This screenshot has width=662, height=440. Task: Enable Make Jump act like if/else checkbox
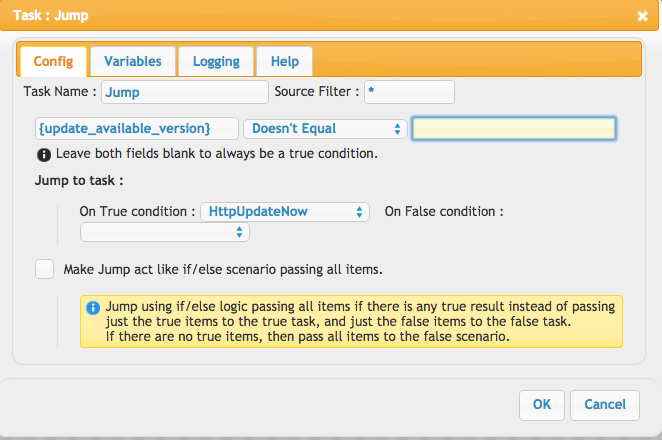click(44, 269)
